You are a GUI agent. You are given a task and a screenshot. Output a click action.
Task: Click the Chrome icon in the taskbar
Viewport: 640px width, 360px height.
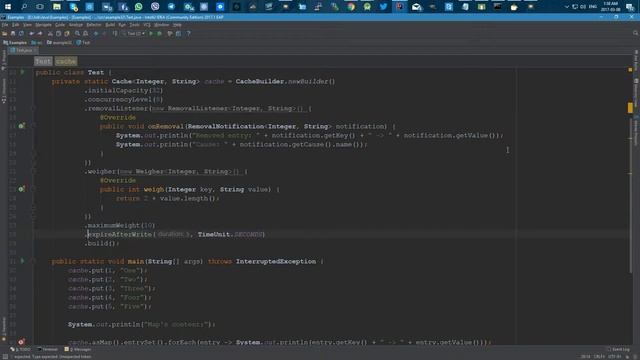351,7
